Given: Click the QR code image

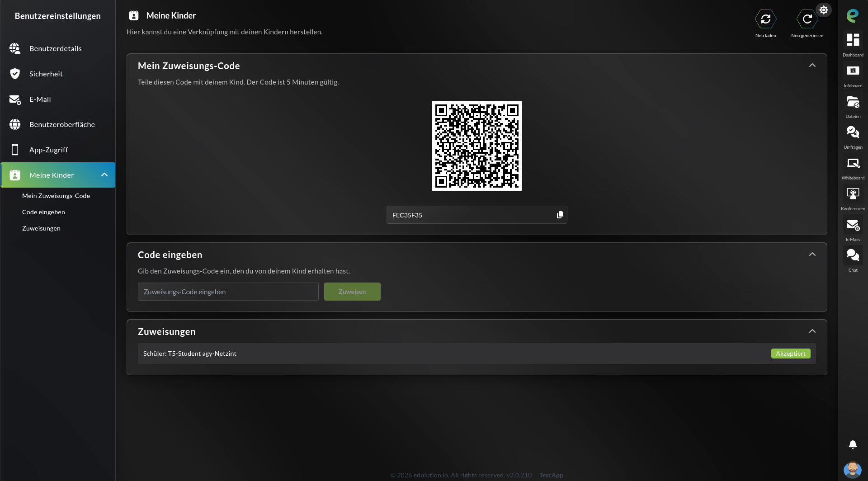Looking at the screenshot, I should pos(477,146).
